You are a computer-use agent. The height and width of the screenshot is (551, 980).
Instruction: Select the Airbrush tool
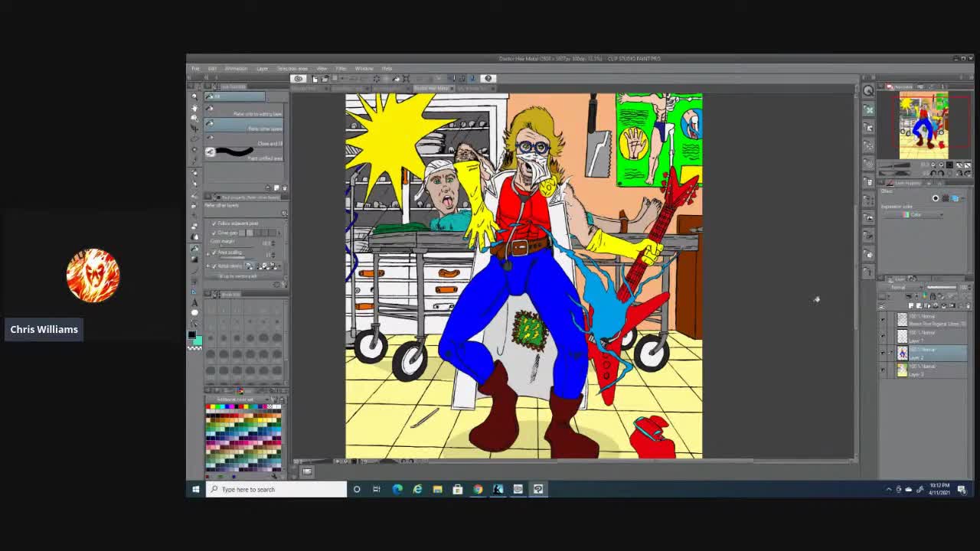pyautogui.click(x=194, y=206)
